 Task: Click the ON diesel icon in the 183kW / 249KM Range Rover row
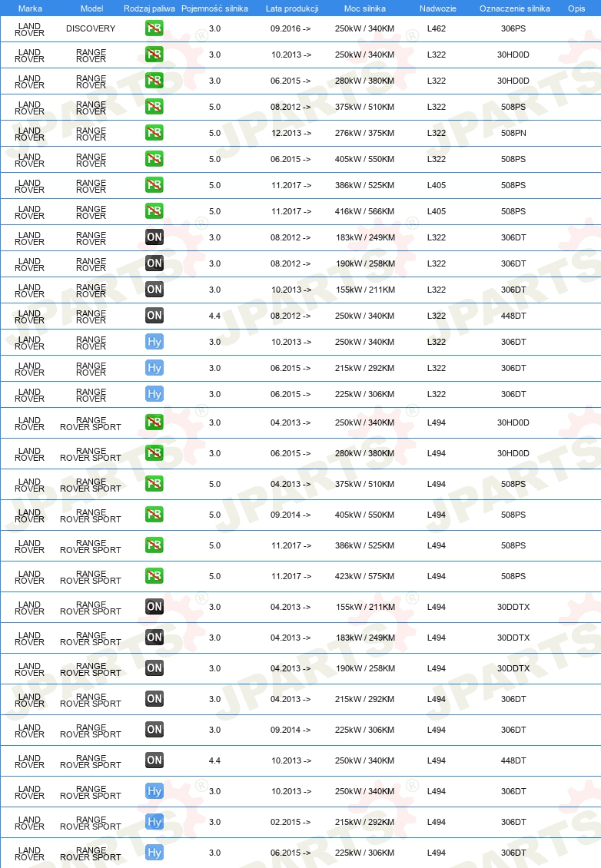click(154, 237)
